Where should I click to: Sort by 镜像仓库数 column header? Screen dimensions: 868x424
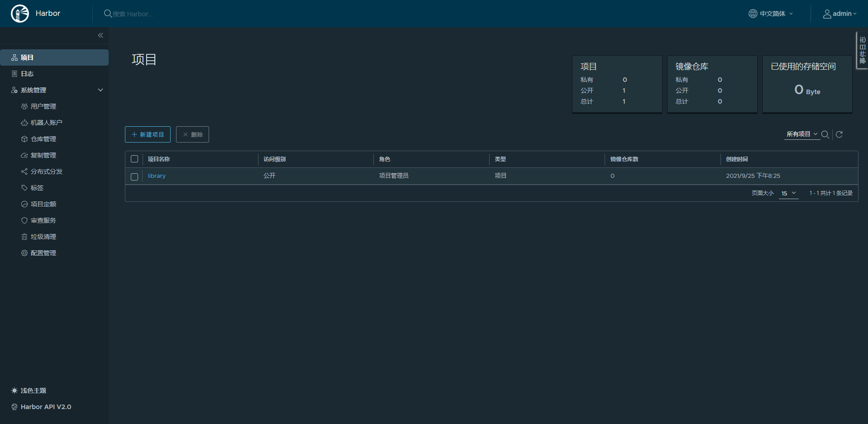pos(624,159)
